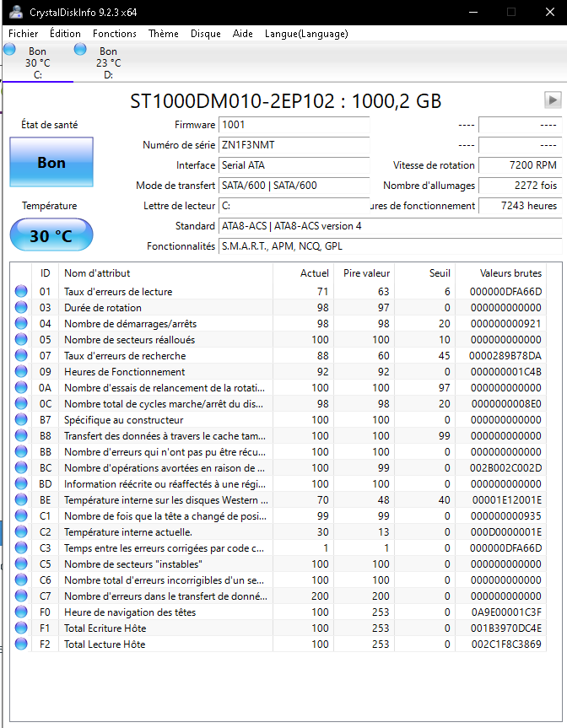Click the blue status orb for disk D:

point(80,49)
